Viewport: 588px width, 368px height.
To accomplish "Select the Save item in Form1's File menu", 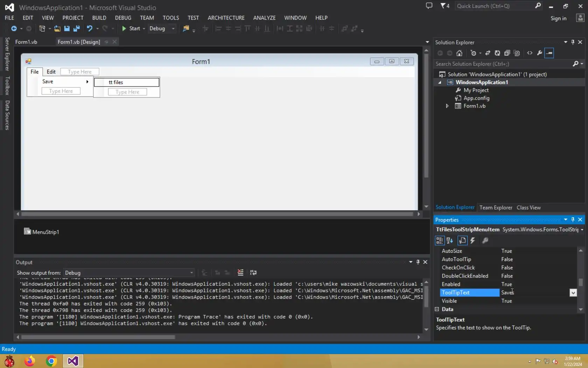I will (60, 81).
